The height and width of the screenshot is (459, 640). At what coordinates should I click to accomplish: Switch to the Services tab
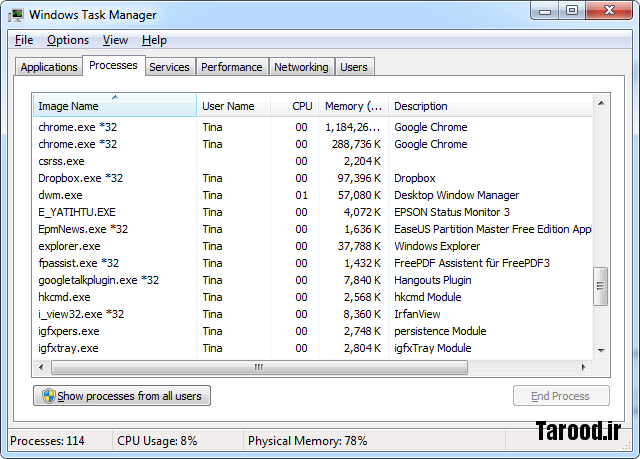pyautogui.click(x=169, y=67)
